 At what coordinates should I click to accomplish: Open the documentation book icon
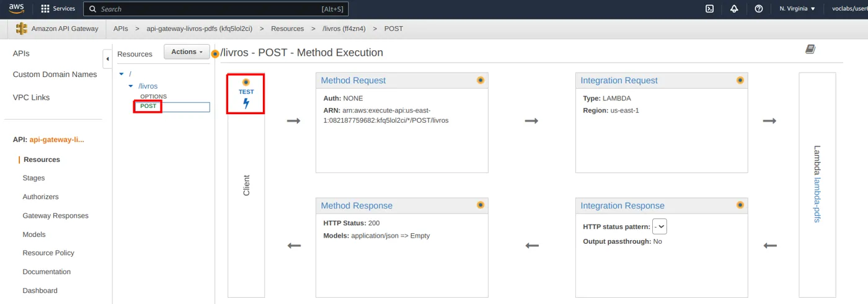click(x=810, y=49)
